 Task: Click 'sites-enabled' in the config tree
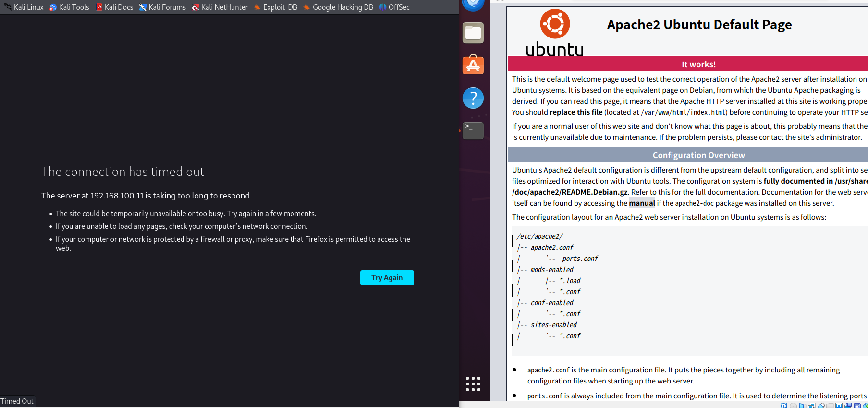(x=554, y=325)
